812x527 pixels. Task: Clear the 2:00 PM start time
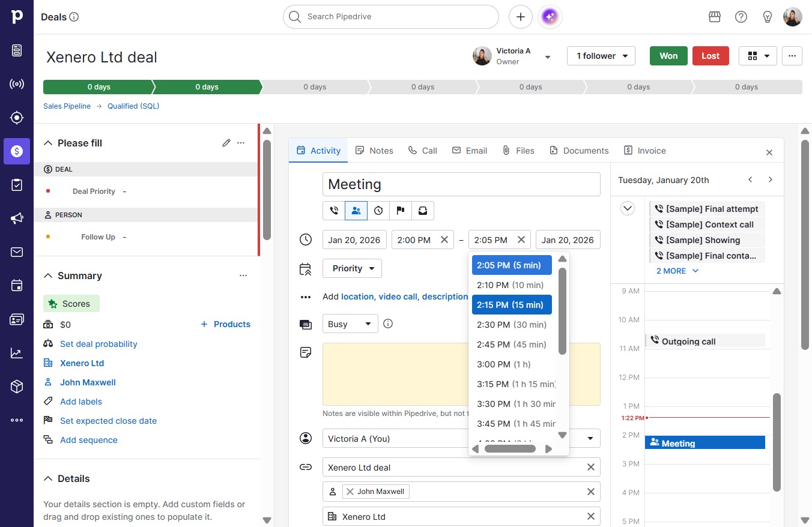point(444,239)
